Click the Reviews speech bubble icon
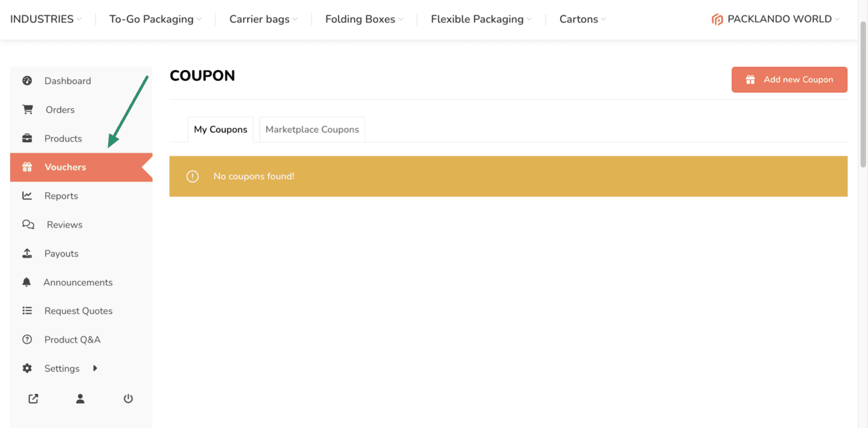Viewport: 868px width, 428px height. coord(28,224)
